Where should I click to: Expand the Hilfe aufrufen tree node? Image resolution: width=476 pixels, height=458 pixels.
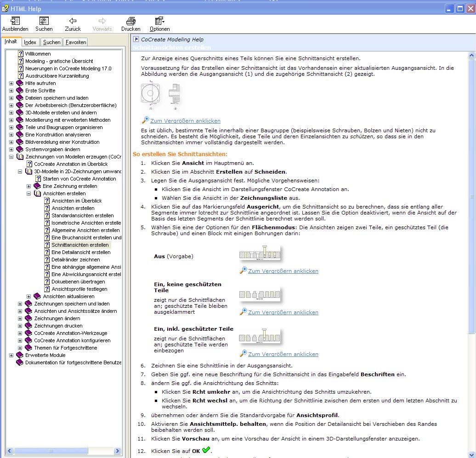click(x=11, y=83)
